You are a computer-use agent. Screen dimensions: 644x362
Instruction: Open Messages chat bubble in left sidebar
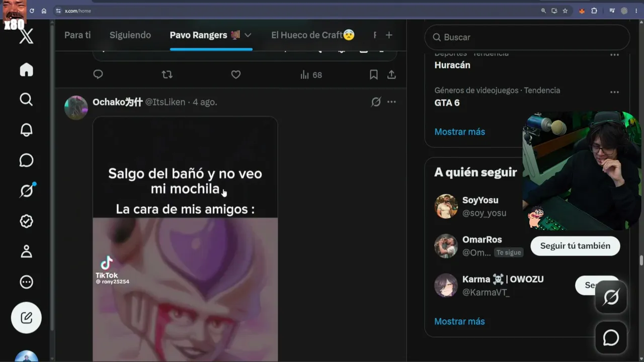pos(26,160)
